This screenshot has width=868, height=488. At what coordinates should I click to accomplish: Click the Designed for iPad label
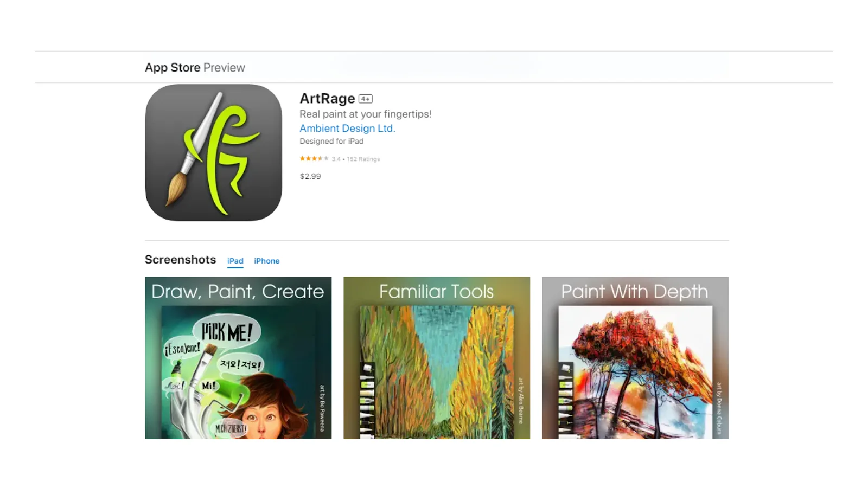331,141
